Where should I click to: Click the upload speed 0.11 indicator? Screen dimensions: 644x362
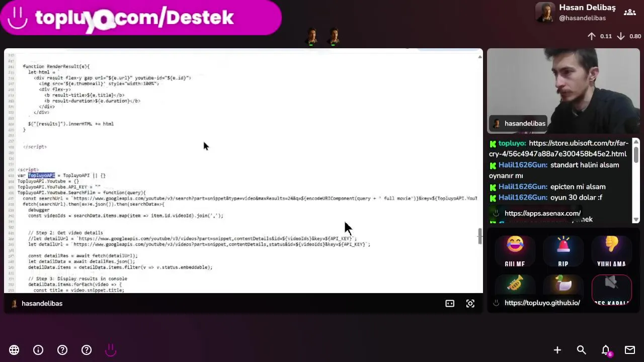[599, 36]
